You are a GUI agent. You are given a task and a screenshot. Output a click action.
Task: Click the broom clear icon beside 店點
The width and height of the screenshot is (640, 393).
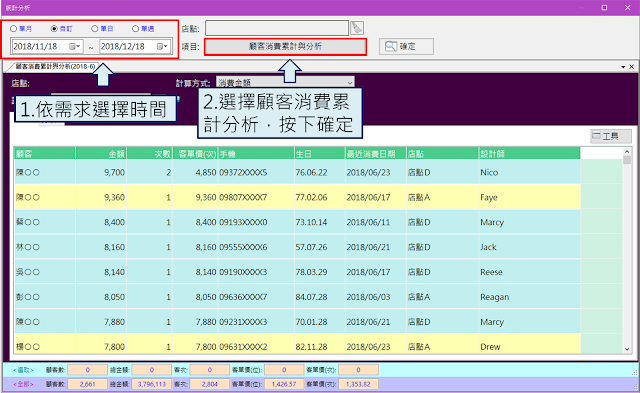click(x=357, y=28)
